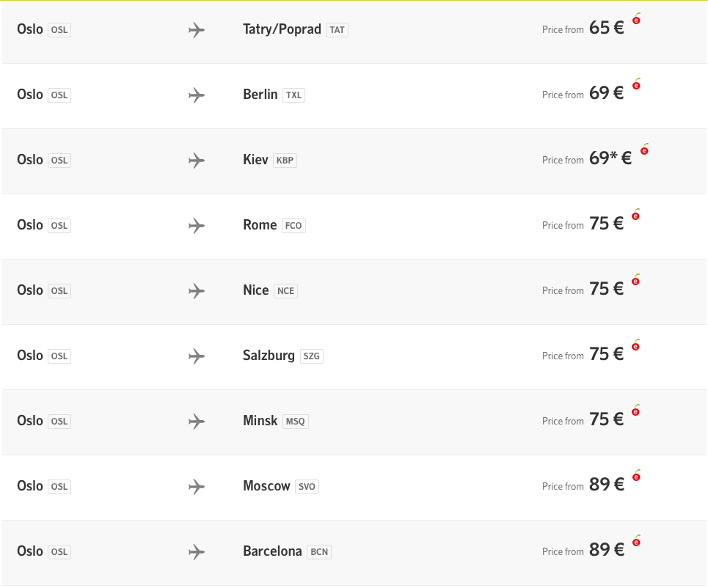The height and width of the screenshot is (588, 708).
Task: Click the cherry icon in the Rome row
Action: coord(636,214)
